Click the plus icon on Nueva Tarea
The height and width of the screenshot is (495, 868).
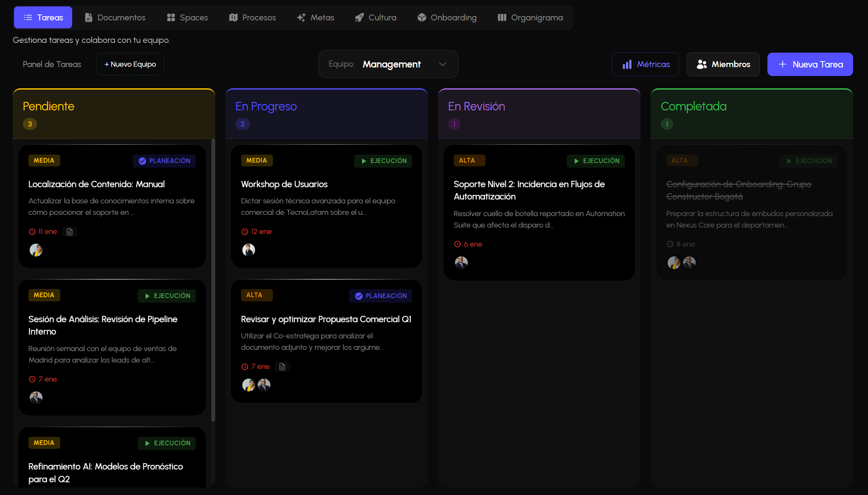tap(783, 65)
